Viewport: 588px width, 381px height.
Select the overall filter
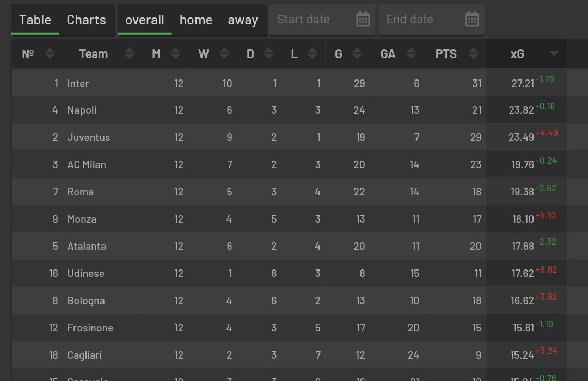click(144, 20)
